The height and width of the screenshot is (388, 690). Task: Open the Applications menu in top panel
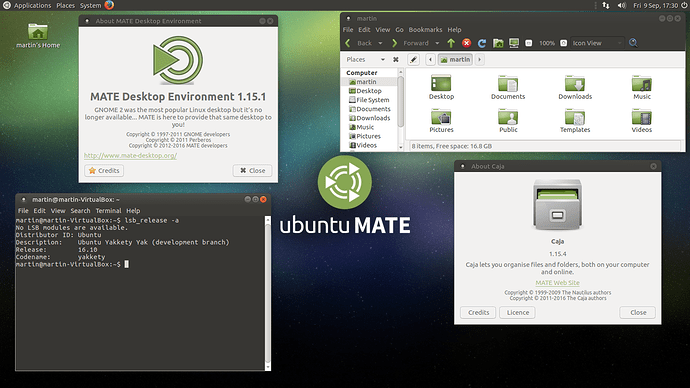[x=32, y=5]
